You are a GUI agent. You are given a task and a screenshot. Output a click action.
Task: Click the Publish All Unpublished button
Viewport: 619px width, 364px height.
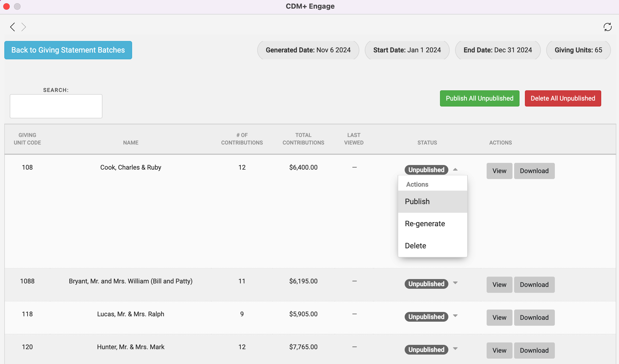point(479,98)
